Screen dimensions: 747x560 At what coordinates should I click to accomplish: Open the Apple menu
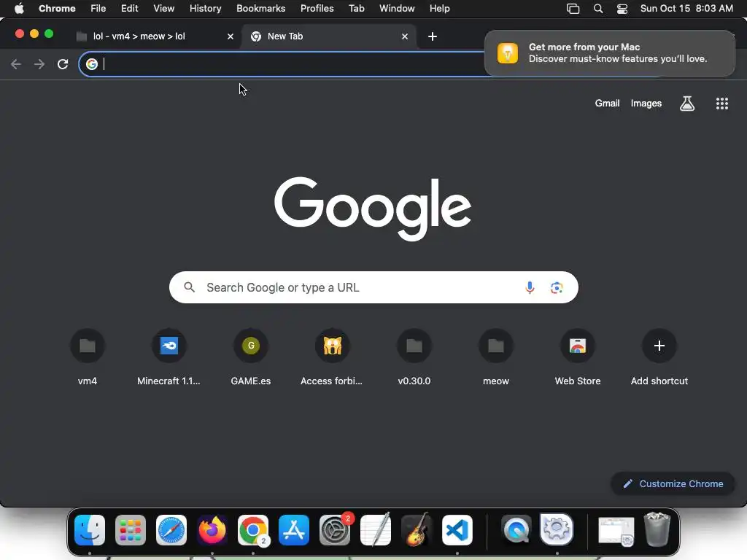(19, 9)
